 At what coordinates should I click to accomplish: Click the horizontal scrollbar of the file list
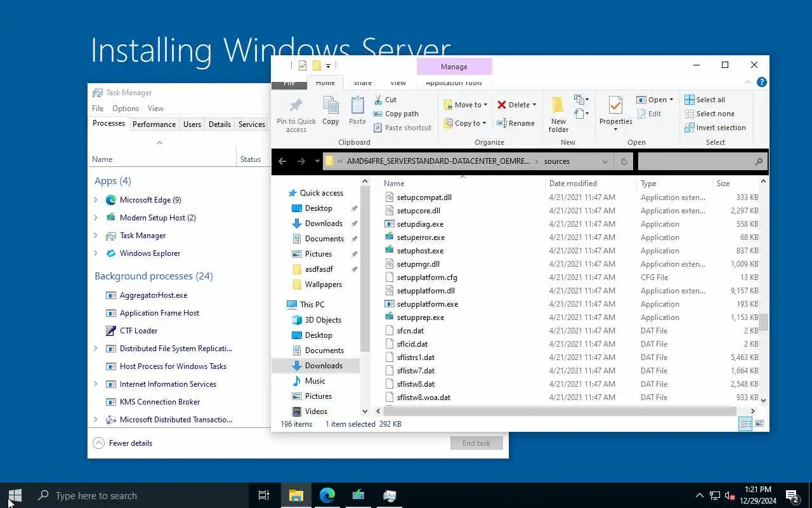point(560,411)
